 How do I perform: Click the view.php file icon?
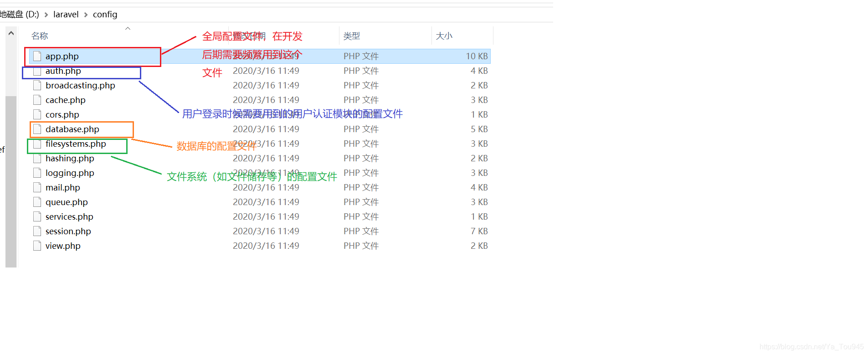click(x=37, y=246)
